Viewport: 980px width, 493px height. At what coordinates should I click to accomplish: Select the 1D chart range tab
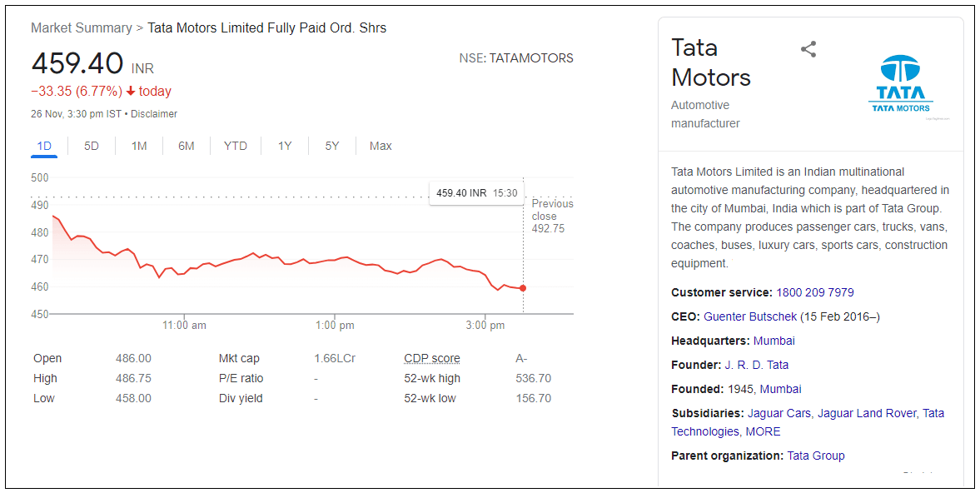click(x=44, y=146)
